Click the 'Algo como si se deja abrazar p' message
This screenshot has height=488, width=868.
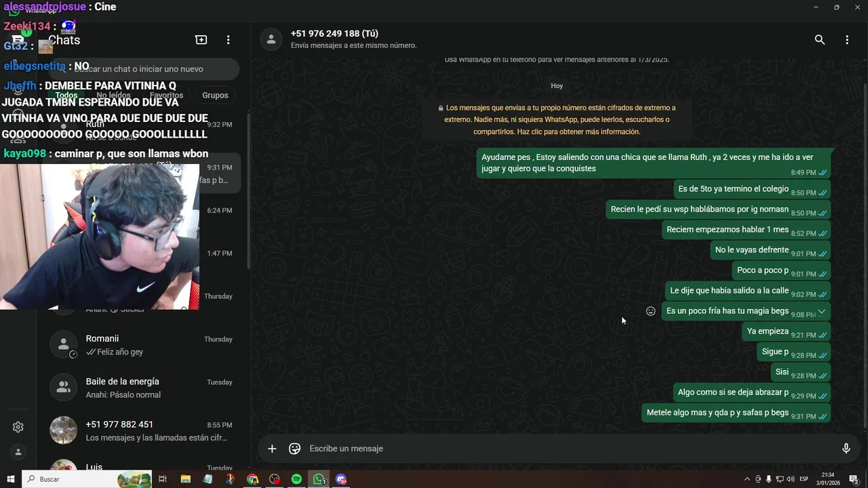pyautogui.click(x=752, y=394)
